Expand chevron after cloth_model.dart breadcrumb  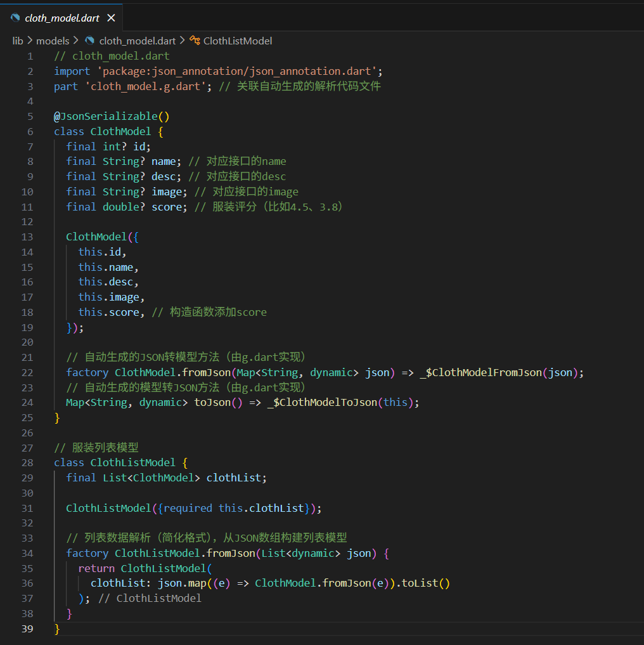tap(182, 41)
